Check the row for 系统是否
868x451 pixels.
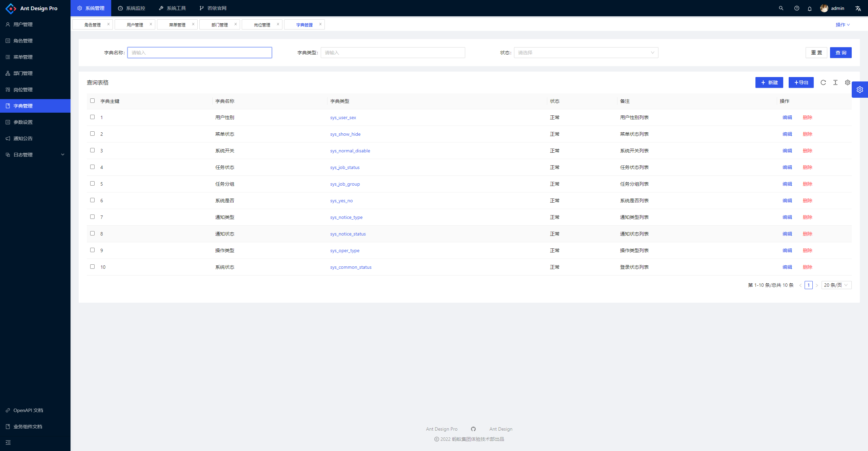92,200
